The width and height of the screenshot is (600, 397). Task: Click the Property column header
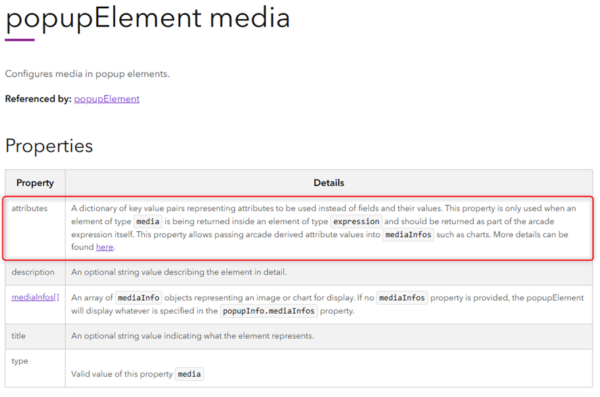(x=35, y=183)
